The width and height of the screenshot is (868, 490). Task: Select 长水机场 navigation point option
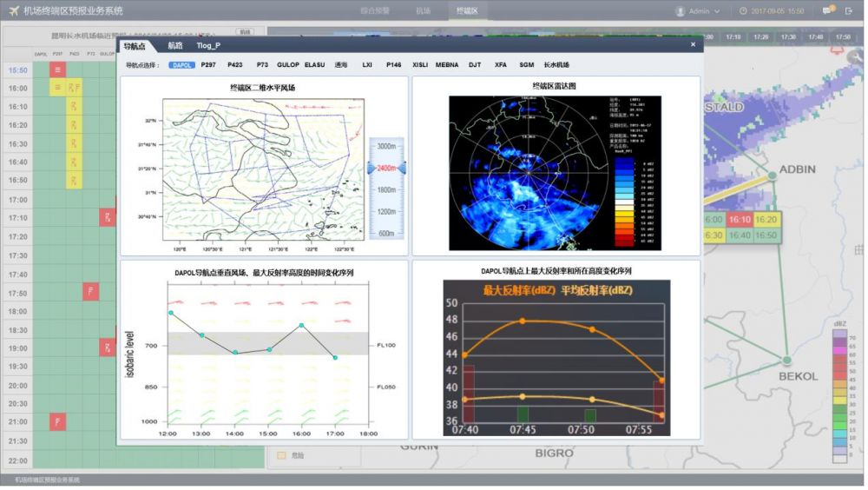pos(556,65)
